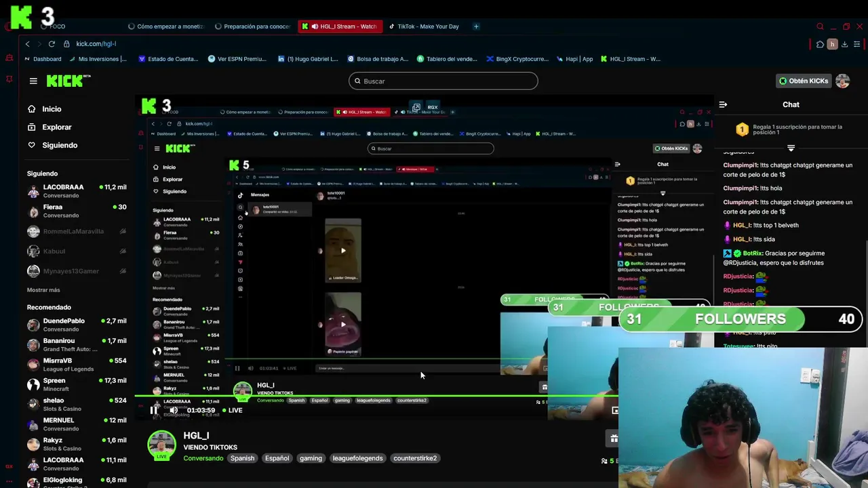The width and height of the screenshot is (868, 488).
Task: Open Fieraa channel in sidebar
Action: click(x=77, y=211)
